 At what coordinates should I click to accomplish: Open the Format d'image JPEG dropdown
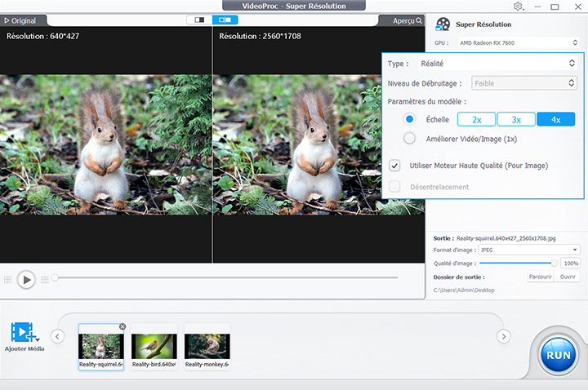531,250
